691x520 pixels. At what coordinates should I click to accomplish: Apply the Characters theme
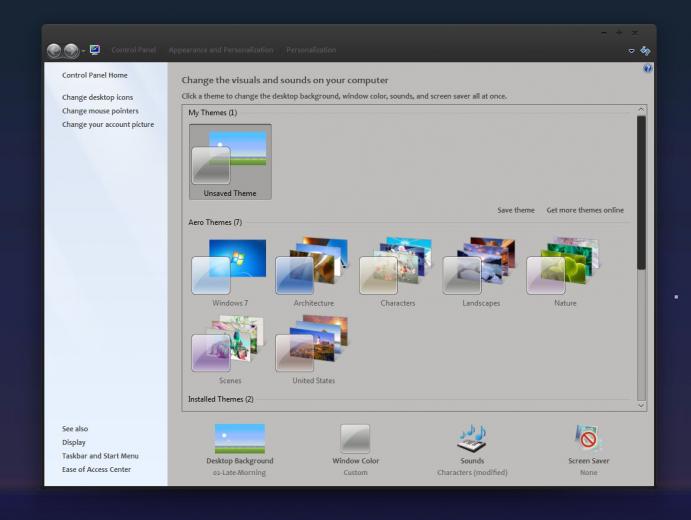[x=398, y=272]
